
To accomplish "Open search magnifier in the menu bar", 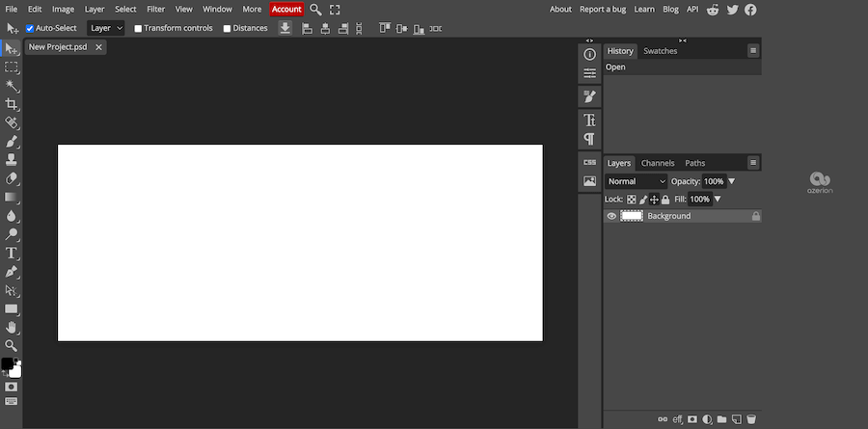I will point(315,10).
